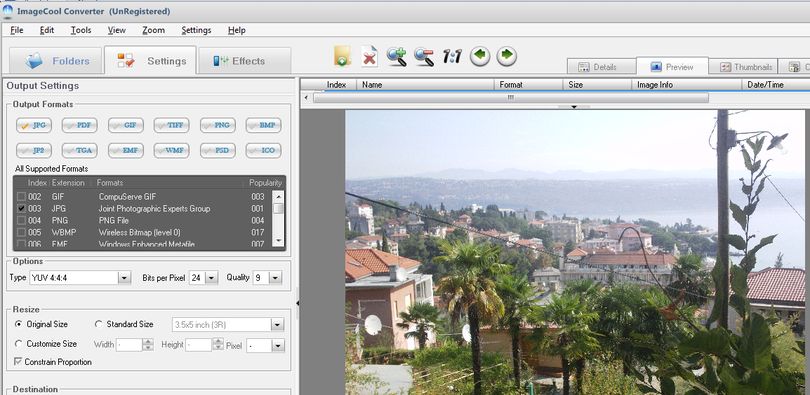This screenshot has width=810, height=395.
Task: Choose the PNG output format button
Action: [x=218, y=125]
